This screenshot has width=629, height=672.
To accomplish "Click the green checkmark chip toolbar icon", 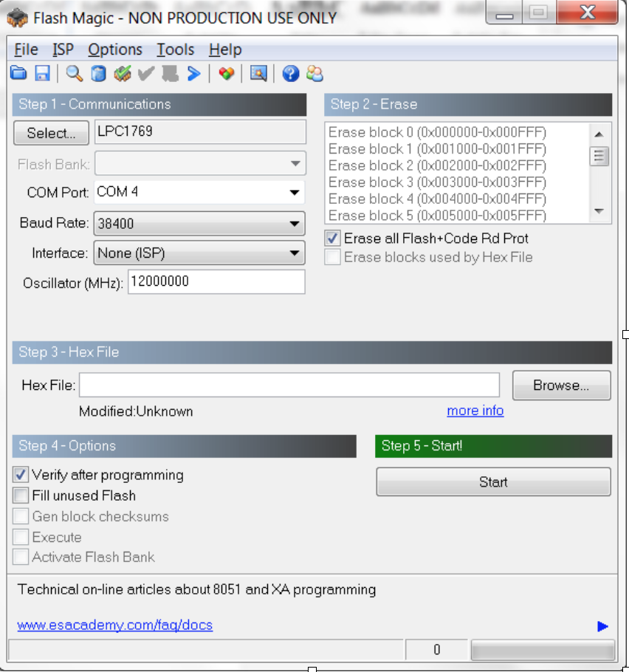I will [x=123, y=74].
